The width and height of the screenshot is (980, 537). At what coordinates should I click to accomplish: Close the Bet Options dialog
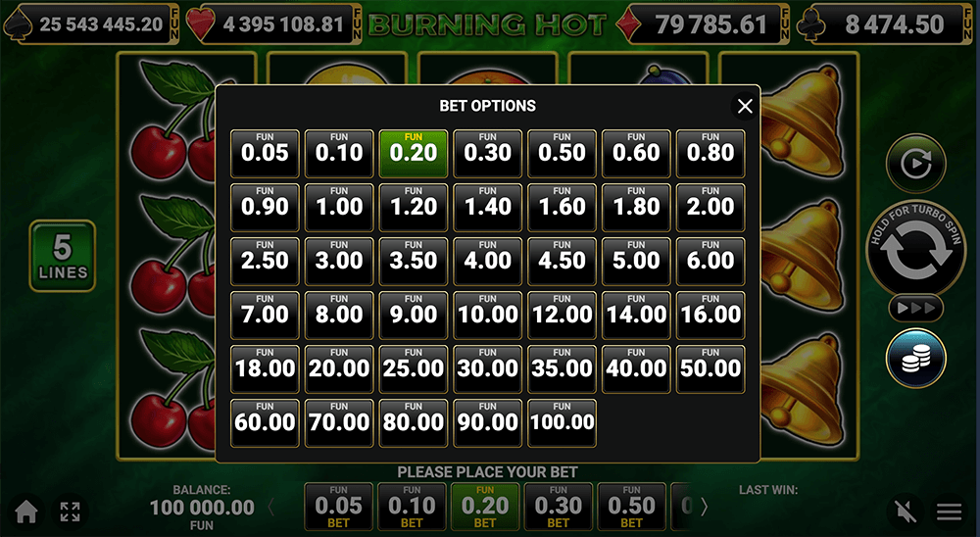pyautogui.click(x=745, y=106)
